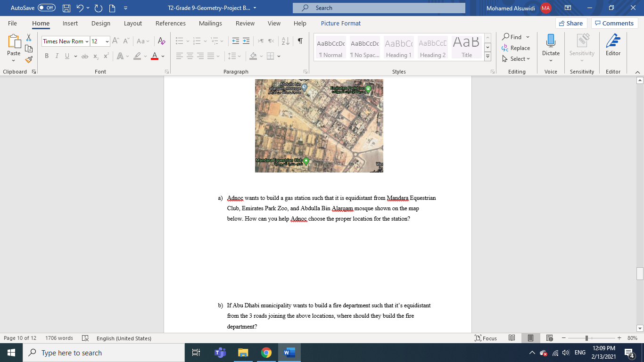The width and height of the screenshot is (644, 362).
Task: Apply the No Spacing style
Action: point(364,47)
